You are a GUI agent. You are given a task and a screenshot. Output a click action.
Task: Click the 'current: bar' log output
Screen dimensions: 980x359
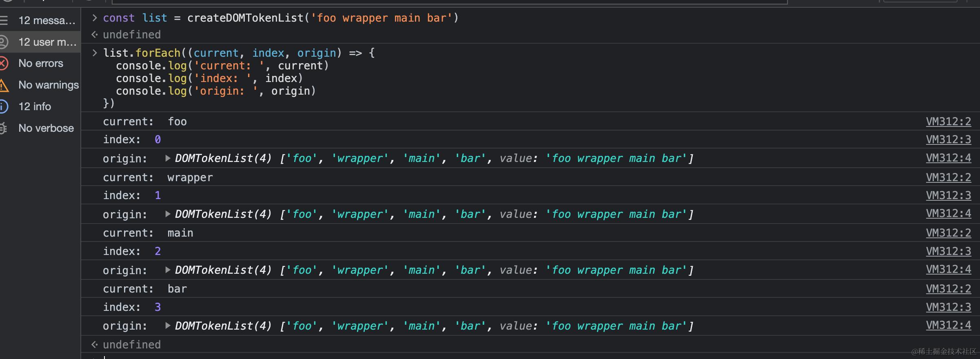(145, 289)
